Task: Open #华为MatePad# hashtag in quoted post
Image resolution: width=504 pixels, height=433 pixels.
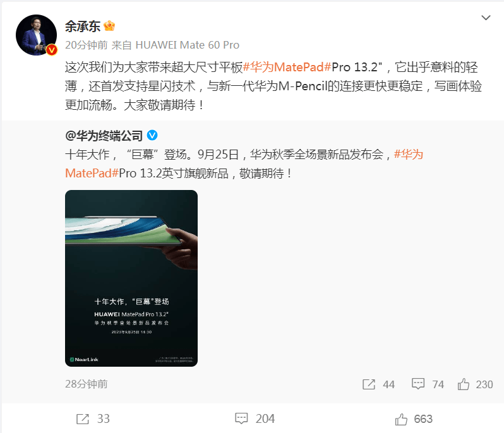Action: (x=244, y=164)
